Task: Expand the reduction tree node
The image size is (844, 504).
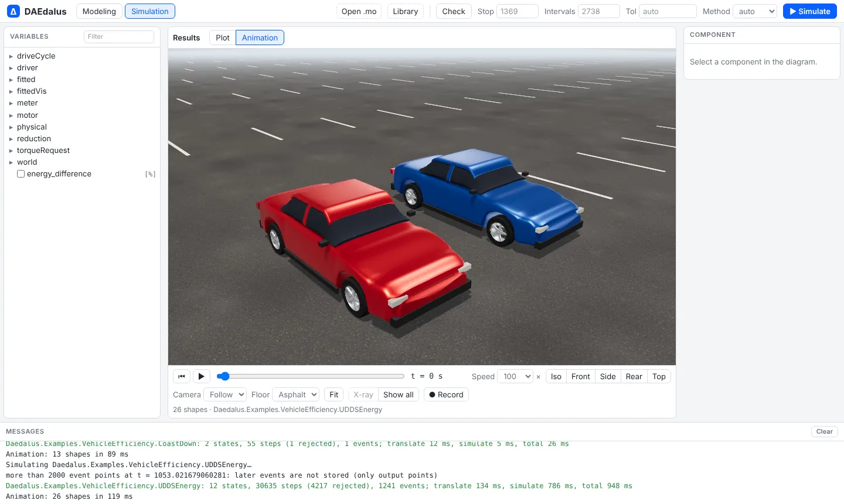Action: click(x=11, y=139)
